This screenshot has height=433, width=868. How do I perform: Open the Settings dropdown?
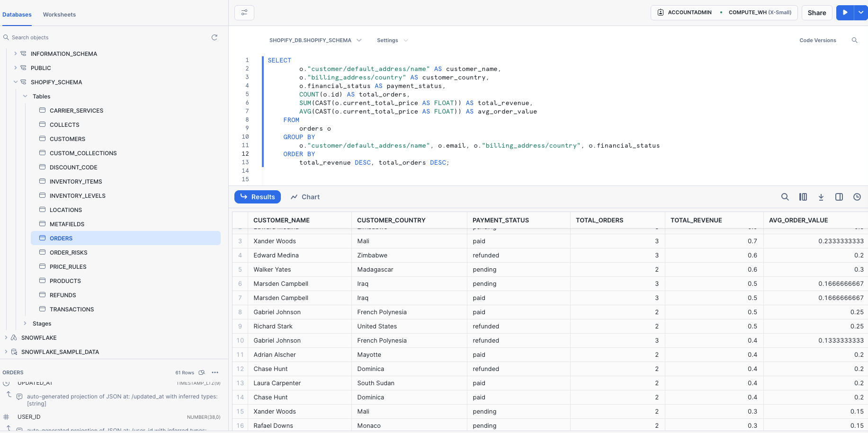[x=392, y=40]
